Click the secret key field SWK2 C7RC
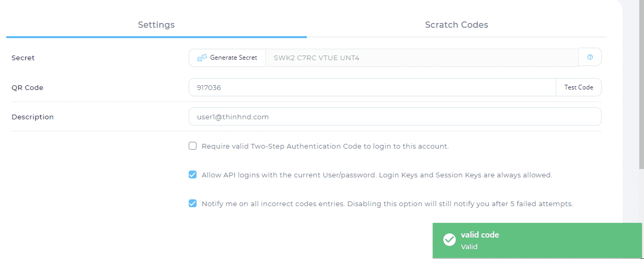This screenshot has height=259, width=644. (x=421, y=58)
